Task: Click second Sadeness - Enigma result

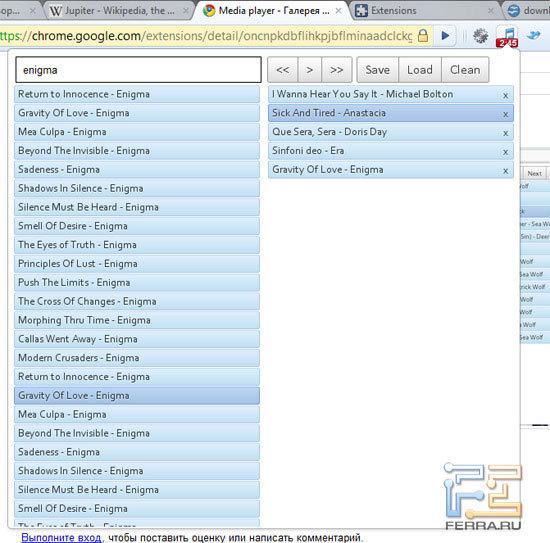Action: pyautogui.click(x=137, y=452)
